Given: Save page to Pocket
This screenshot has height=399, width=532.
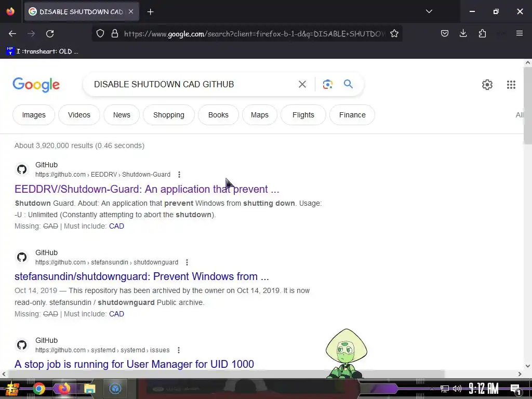Looking at the screenshot, I should (x=445, y=34).
